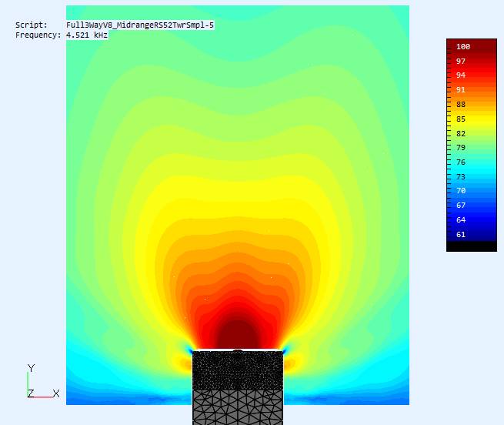Click the 100 value on color legend
Image resolution: width=504 pixels, height=425 pixels.
(463, 47)
